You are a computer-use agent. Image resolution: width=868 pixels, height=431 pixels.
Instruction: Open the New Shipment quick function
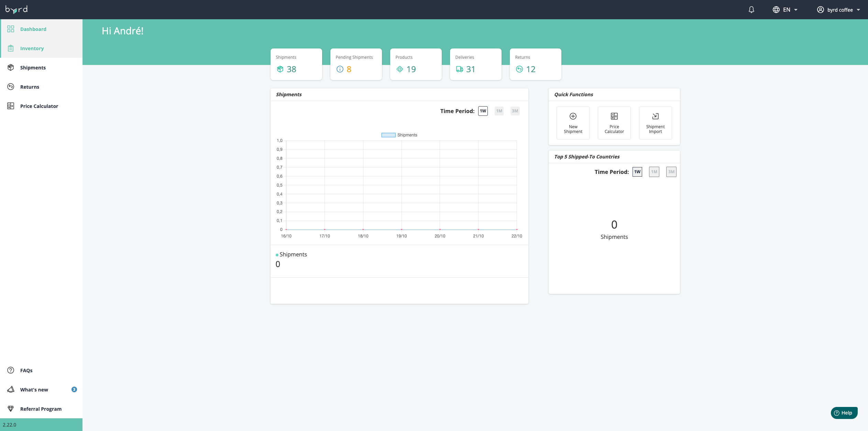[573, 123]
